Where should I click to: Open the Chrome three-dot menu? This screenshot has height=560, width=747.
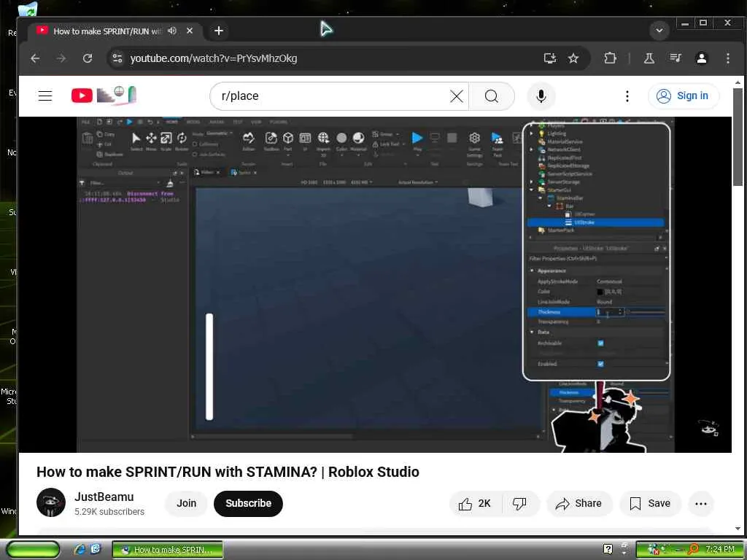pos(727,58)
